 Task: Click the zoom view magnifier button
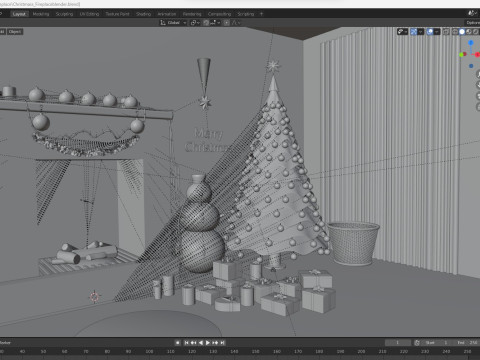pos(478,74)
